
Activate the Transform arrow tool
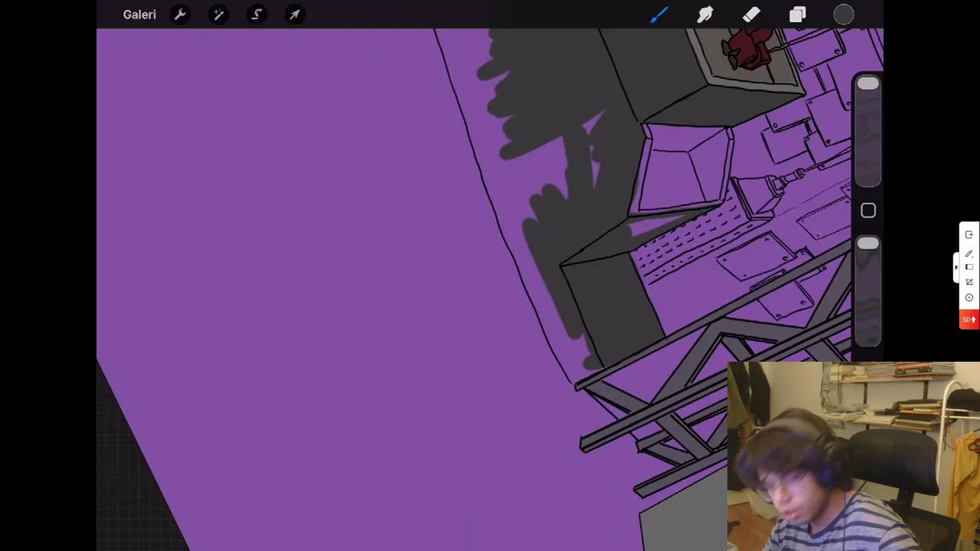point(295,15)
